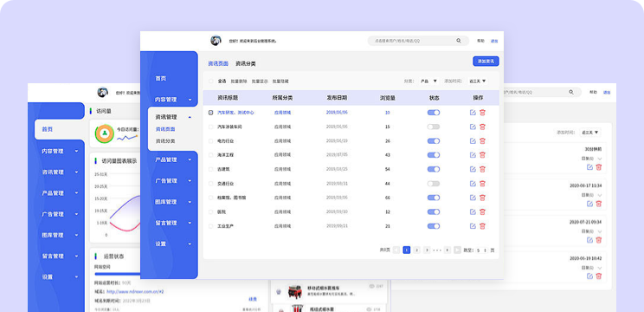Image resolution: width=644 pixels, height=312 pixels.
Task: Click the search magnifier in the front window
Action: pos(459,41)
